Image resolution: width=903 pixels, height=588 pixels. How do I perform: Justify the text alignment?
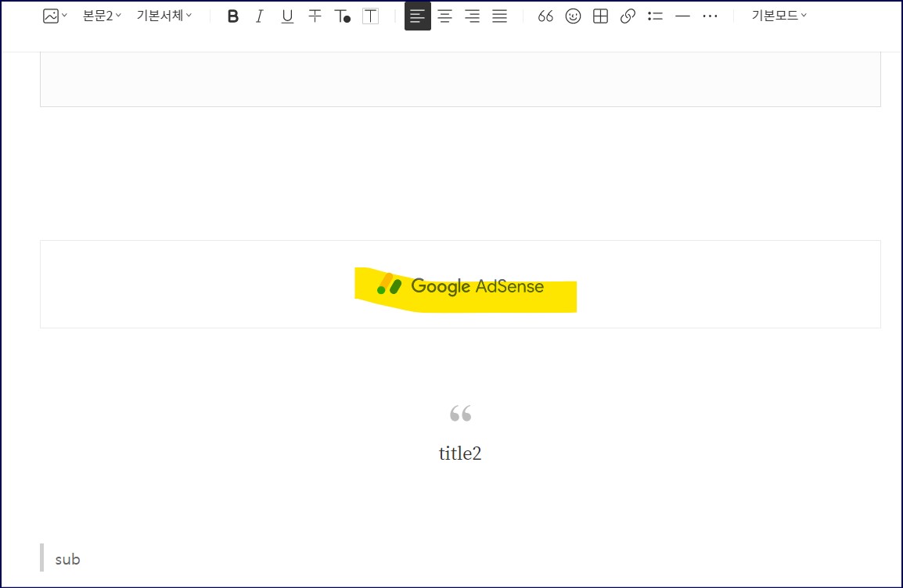[x=499, y=16]
